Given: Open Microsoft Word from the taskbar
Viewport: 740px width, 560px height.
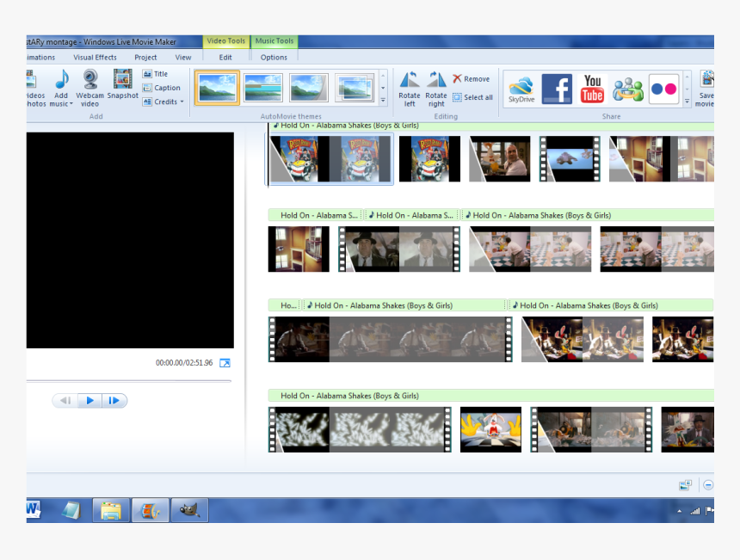Looking at the screenshot, I should pyautogui.click(x=33, y=509).
